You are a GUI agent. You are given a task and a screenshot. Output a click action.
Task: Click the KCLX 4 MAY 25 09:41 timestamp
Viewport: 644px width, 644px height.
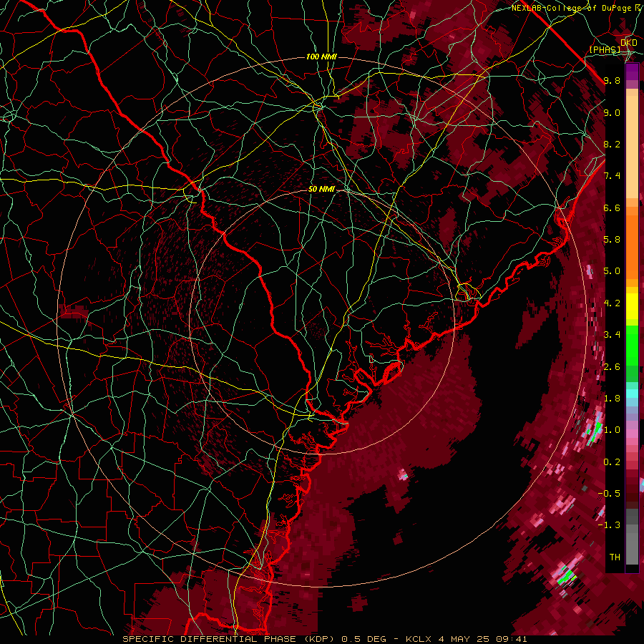coord(466,639)
